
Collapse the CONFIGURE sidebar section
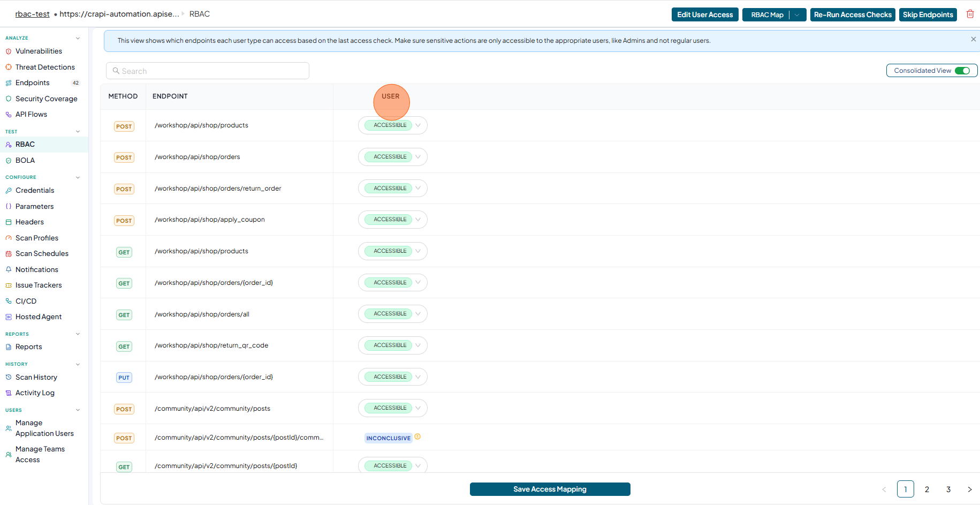click(x=78, y=177)
